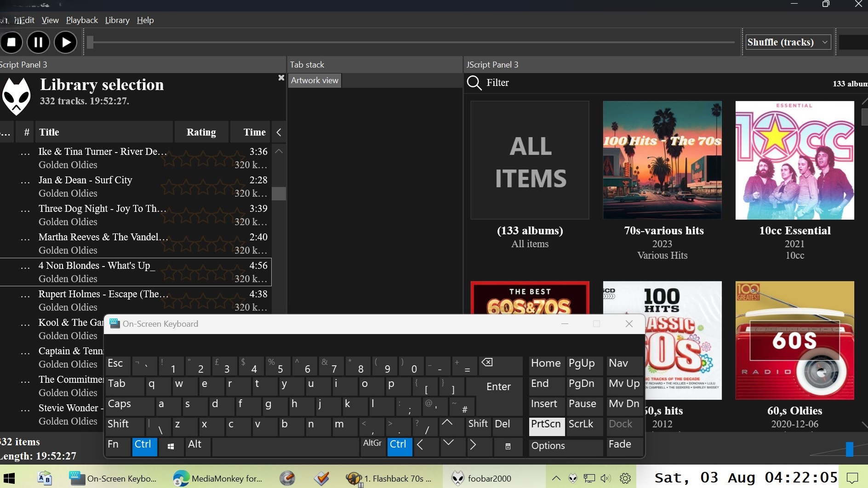Click the Enter key on On-Screen Keyboard
Viewport: 868px width, 488px height.
pos(499,386)
